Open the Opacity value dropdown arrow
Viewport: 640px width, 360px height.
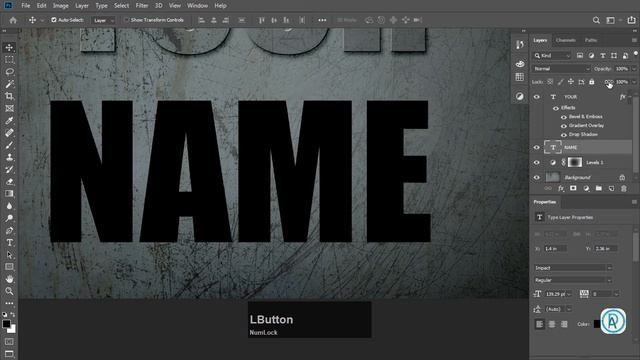(634, 69)
